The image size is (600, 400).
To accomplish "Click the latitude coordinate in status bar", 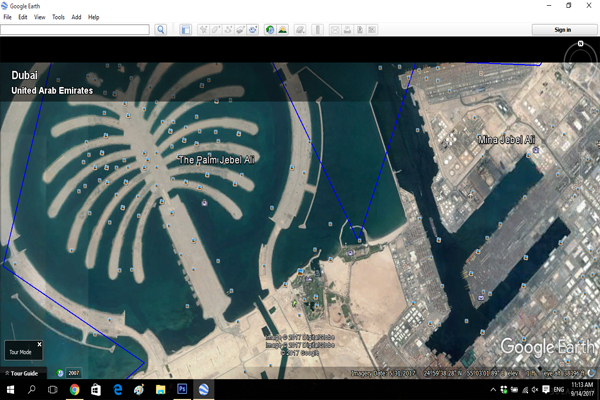I will (x=443, y=373).
